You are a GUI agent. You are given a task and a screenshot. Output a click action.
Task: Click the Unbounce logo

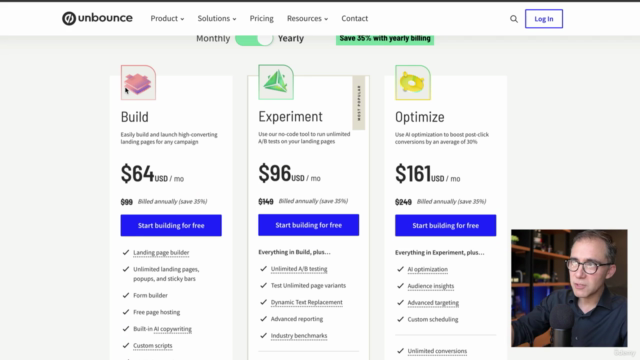(x=97, y=18)
